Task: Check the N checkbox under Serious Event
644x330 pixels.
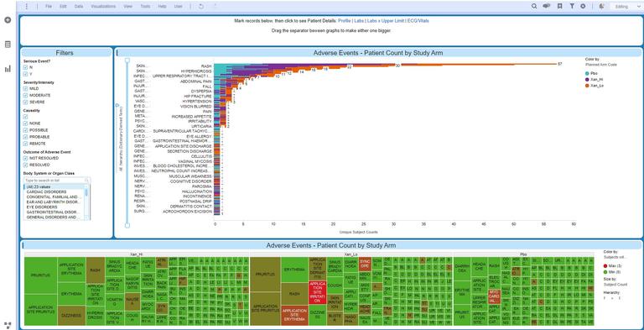Action: coord(25,67)
